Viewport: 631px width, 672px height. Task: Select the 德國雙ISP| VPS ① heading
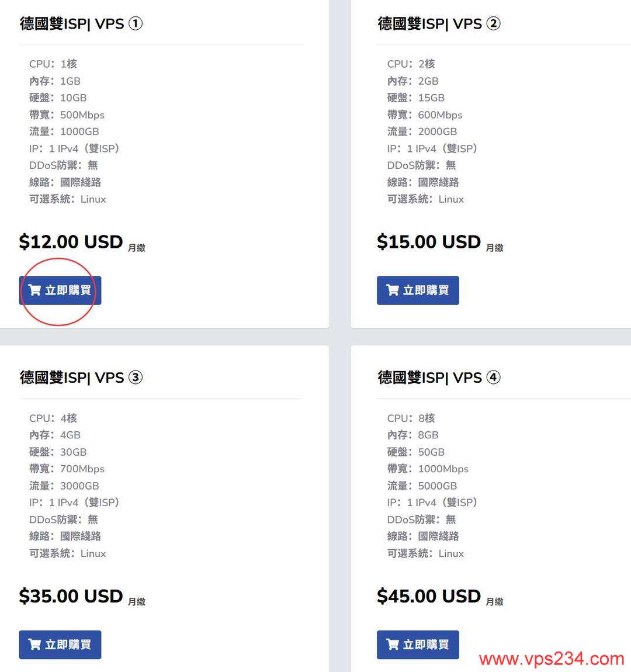(x=81, y=24)
